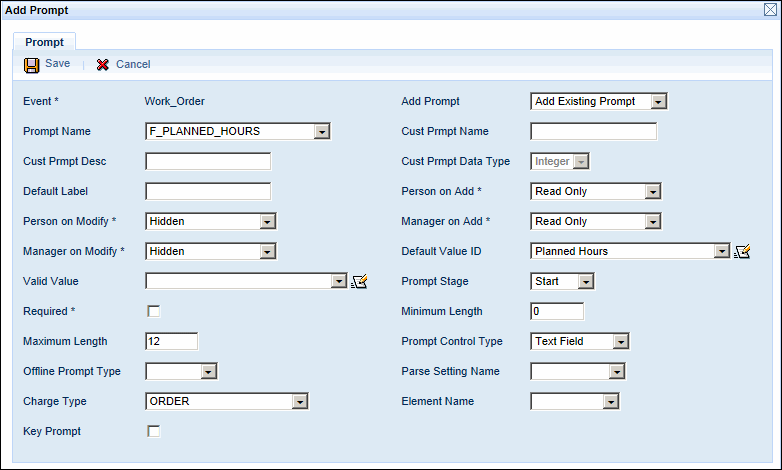Click the Save floppy disk icon
782x470 pixels.
pos(32,65)
